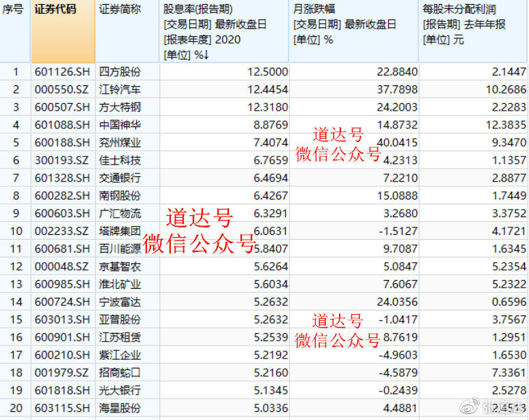Image resolution: width=529 pixels, height=420 pixels.
Task: Select undistributed profit value 3.7567
Action: 509,320
